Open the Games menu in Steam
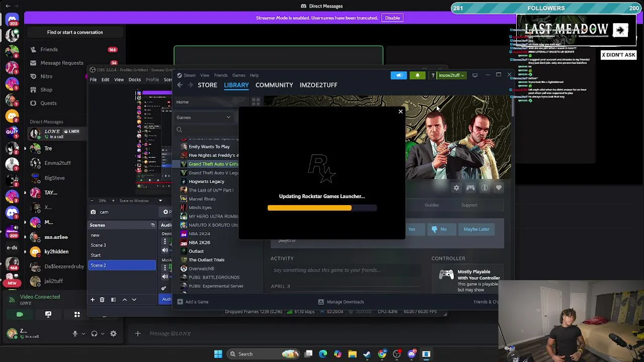The image size is (644, 362). click(238, 75)
